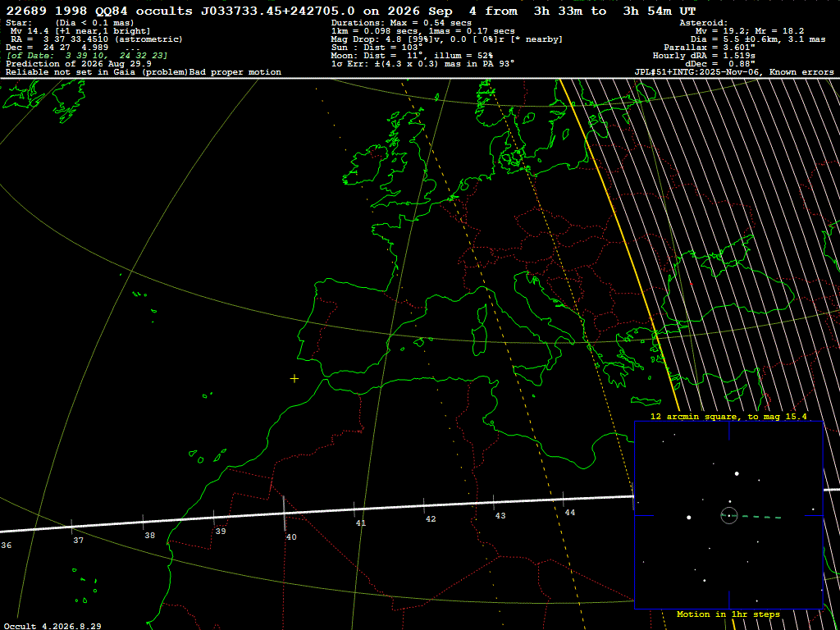
Task: Click the 38 minute tick mark
Action: point(143,522)
